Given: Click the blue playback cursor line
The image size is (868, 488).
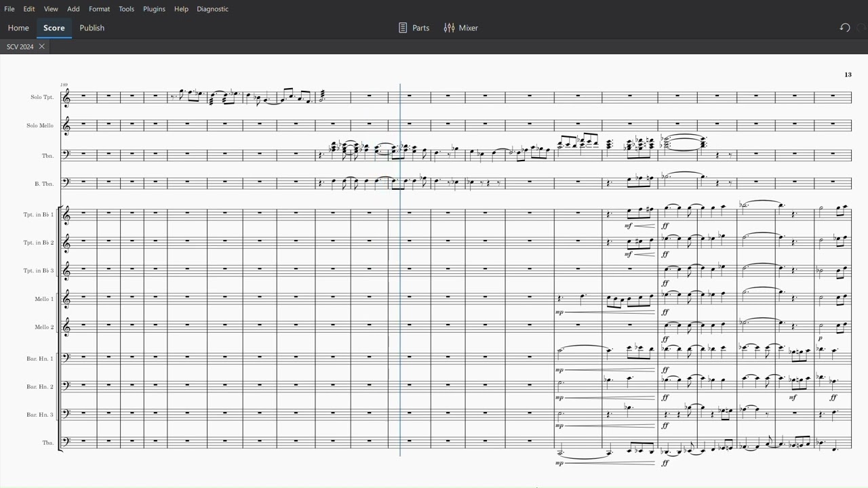Looking at the screenshot, I should tap(400, 270).
